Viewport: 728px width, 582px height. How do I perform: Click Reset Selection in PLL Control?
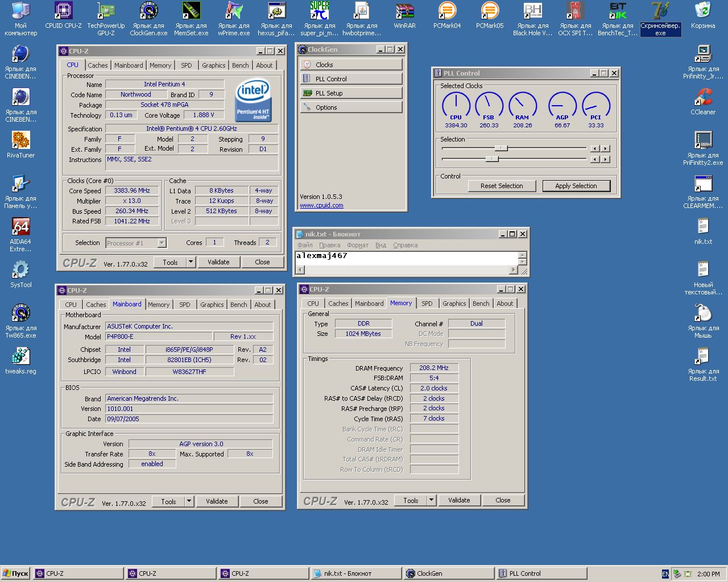pos(502,186)
